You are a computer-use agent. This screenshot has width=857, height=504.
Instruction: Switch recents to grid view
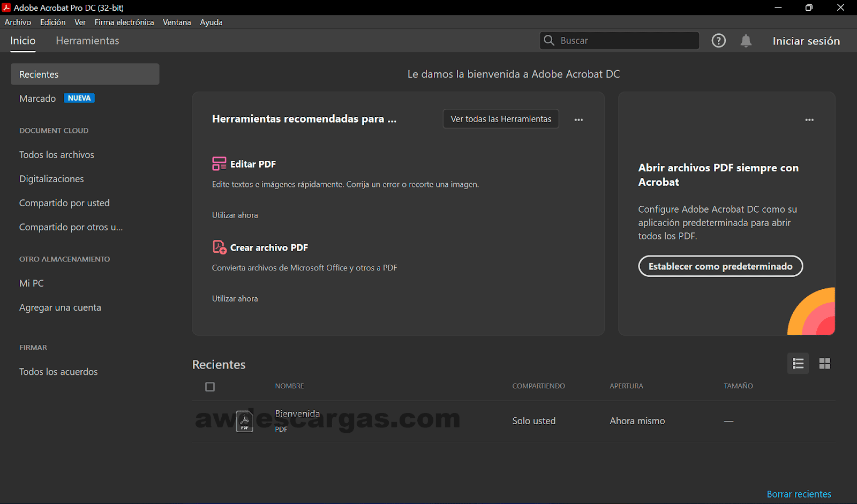click(x=825, y=364)
